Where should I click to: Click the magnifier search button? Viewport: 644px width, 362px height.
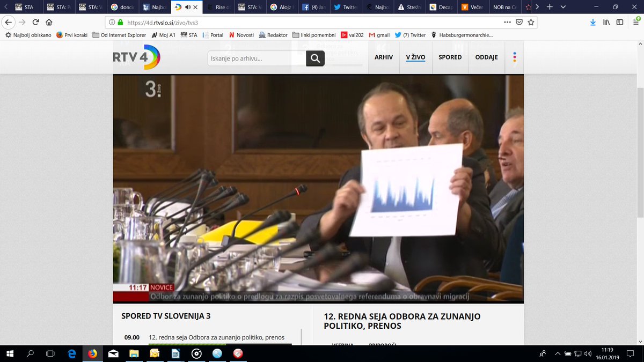(315, 58)
